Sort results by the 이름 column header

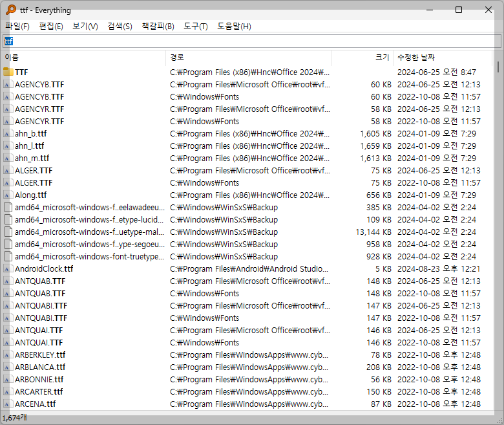[x=84, y=58]
